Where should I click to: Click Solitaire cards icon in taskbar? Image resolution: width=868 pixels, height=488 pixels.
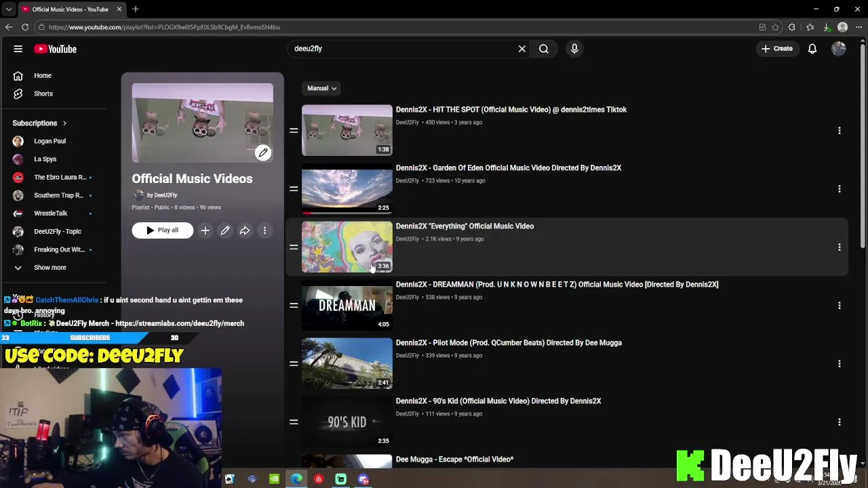(x=229, y=479)
